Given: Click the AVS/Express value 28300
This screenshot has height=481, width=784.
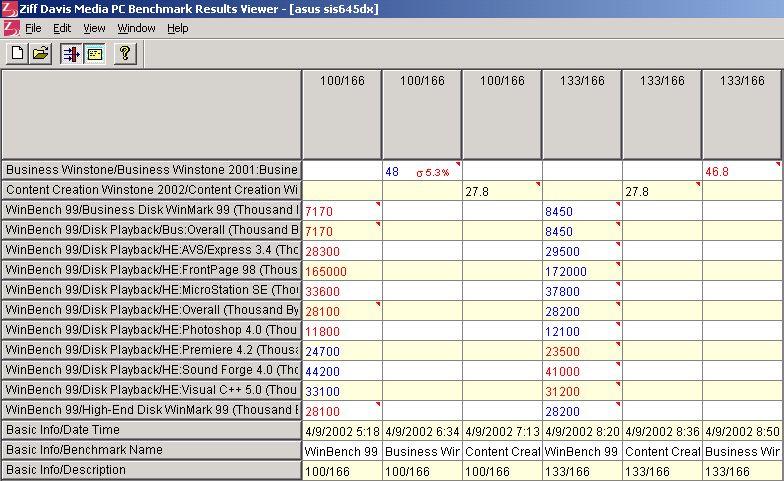Looking at the screenshot, I should click(342, 251).
